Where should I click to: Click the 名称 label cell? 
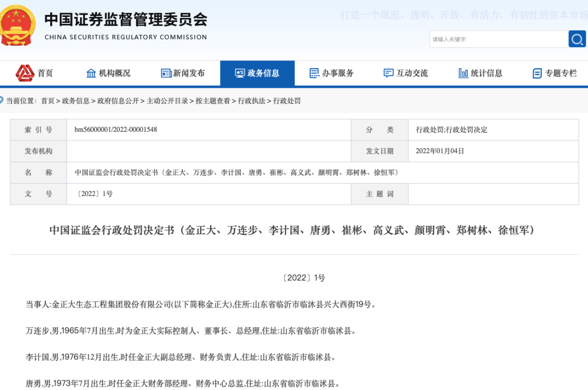coord(39,173)
